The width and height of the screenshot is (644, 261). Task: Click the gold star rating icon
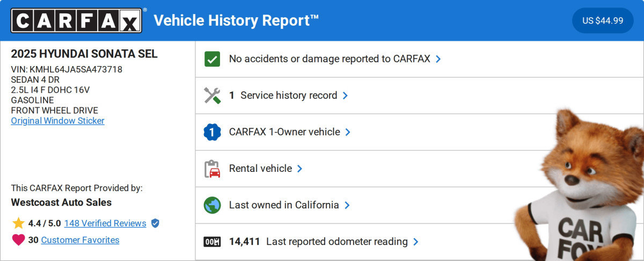click(x=19, y=223)
